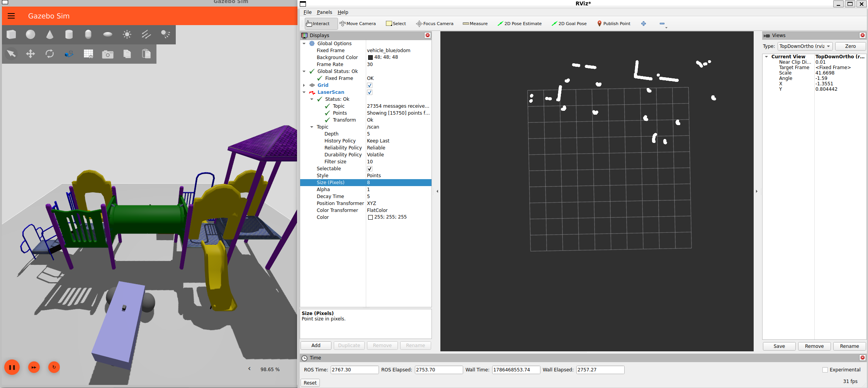The width and height of the screenshot is (868, 388).
Task: Open Gazebo snap settings cube icon
Action: [x=69, y=54]
